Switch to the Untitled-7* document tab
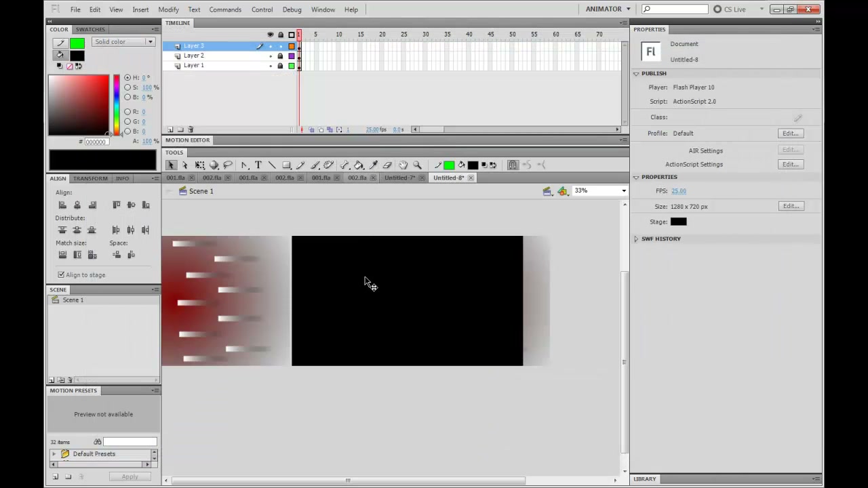 tap(399, 178)
